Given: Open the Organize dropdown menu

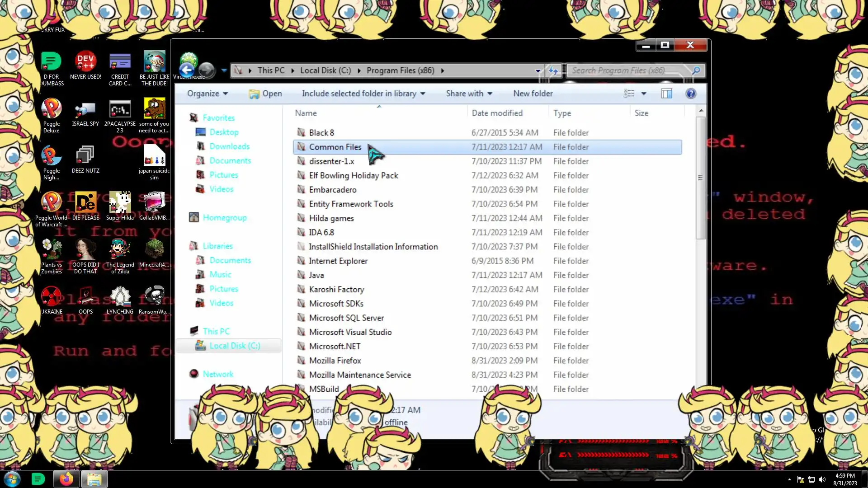Looking at the screenshot, I should point(207,94).
